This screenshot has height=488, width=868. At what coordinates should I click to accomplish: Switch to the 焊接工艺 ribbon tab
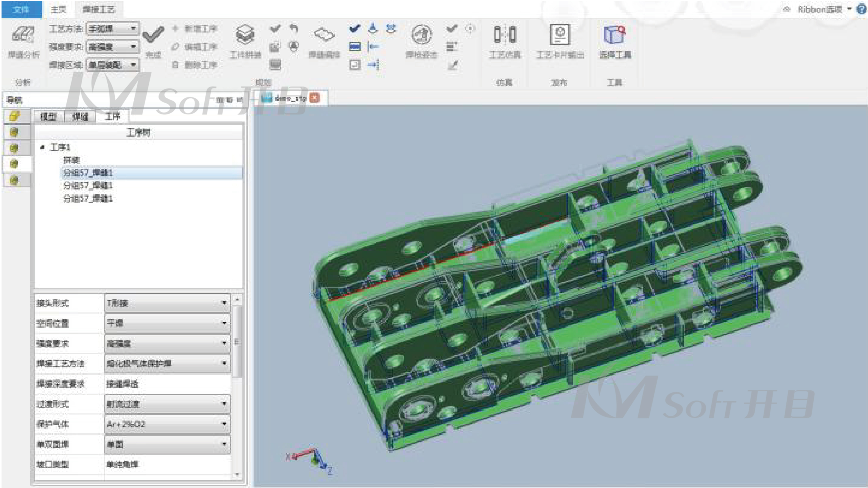99,9
